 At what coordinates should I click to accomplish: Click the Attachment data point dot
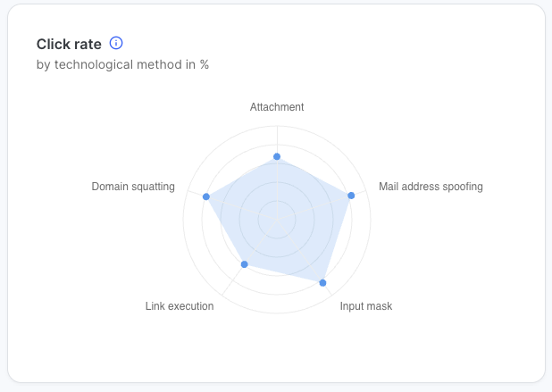[x=277, y=156]
